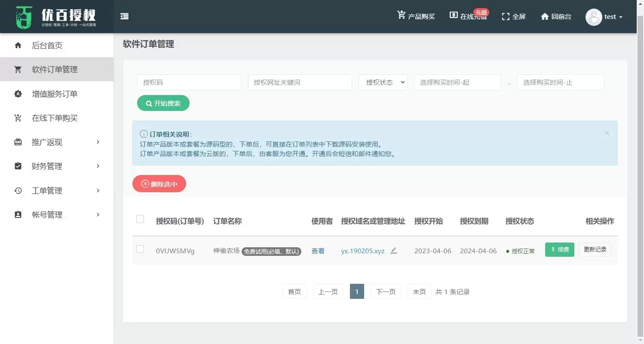644x344 pixels.
Task: Edit domain with pencil icon next to yx.190205.xyz
Action: 394,251
